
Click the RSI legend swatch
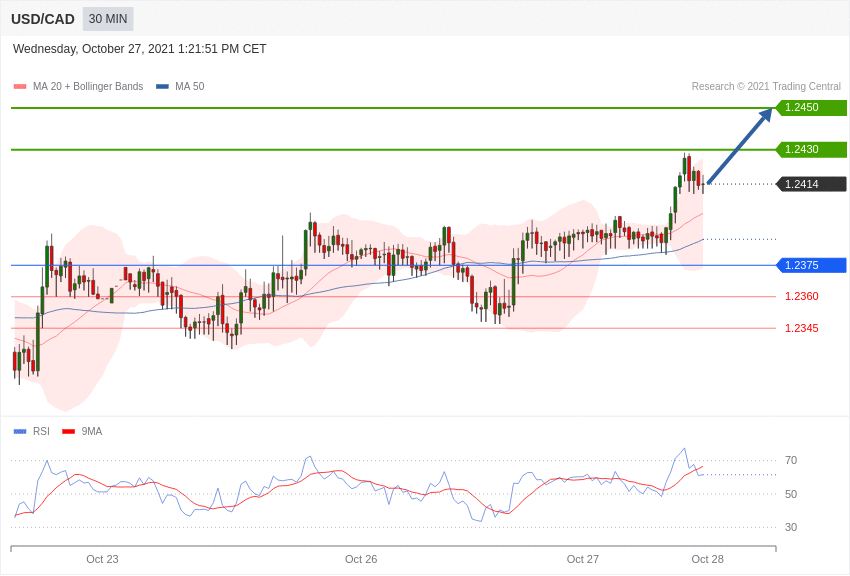(20, 432)
